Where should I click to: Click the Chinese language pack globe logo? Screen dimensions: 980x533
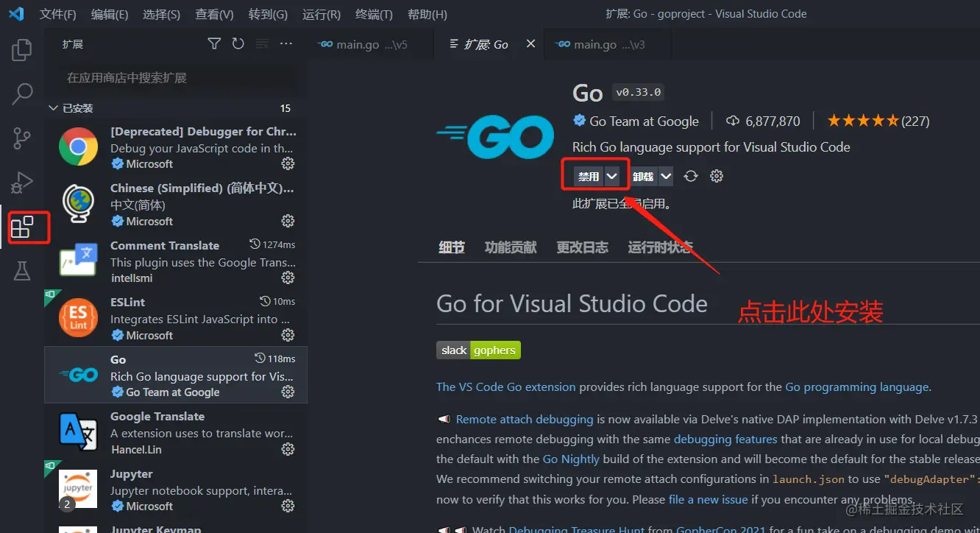(79, 204)
